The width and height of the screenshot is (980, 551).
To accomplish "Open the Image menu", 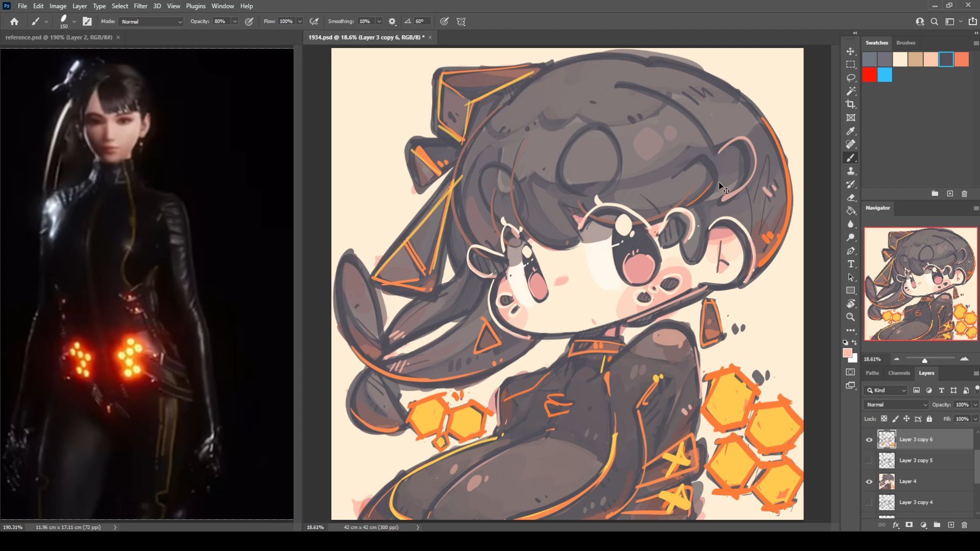I will 58,6.
